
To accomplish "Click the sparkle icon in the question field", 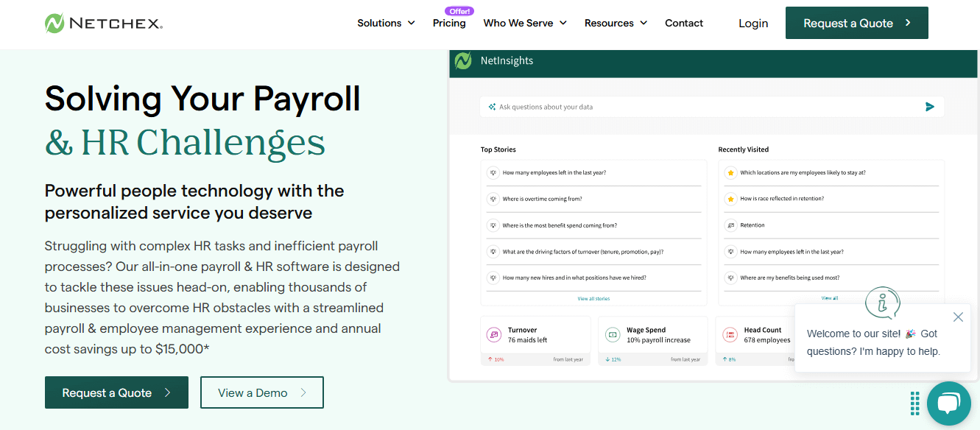I will coord(492,107).
